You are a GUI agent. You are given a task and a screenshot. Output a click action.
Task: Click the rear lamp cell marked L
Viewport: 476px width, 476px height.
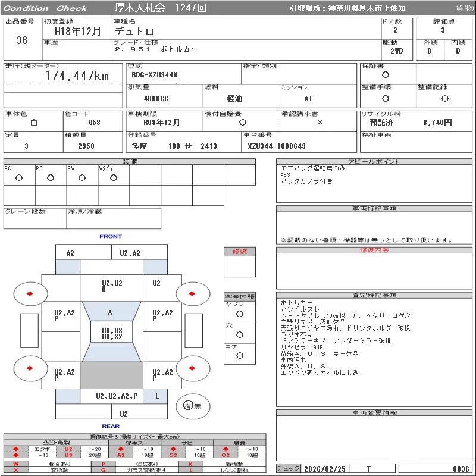155,396
